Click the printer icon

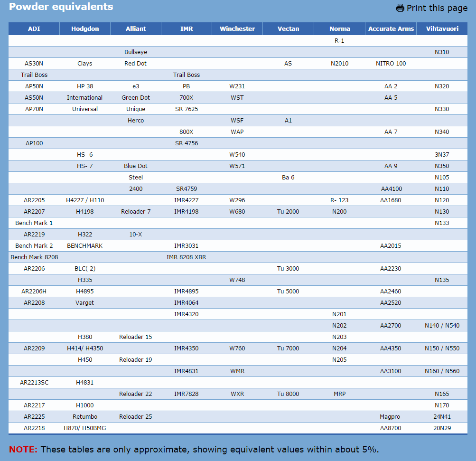[400, 8]
